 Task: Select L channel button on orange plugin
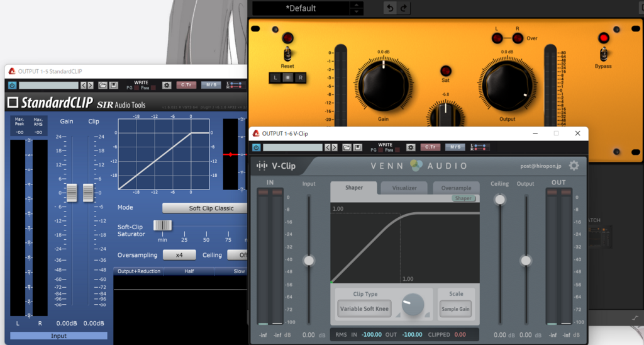coord(275,77)
